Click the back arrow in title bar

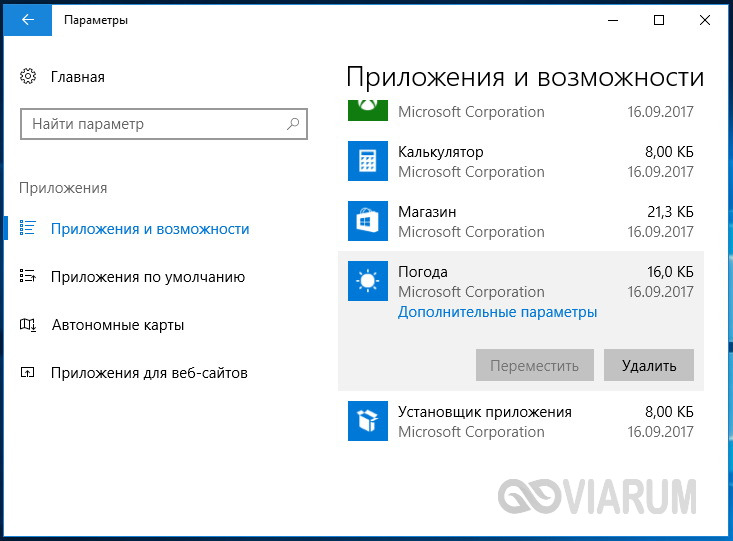point(28,20)
